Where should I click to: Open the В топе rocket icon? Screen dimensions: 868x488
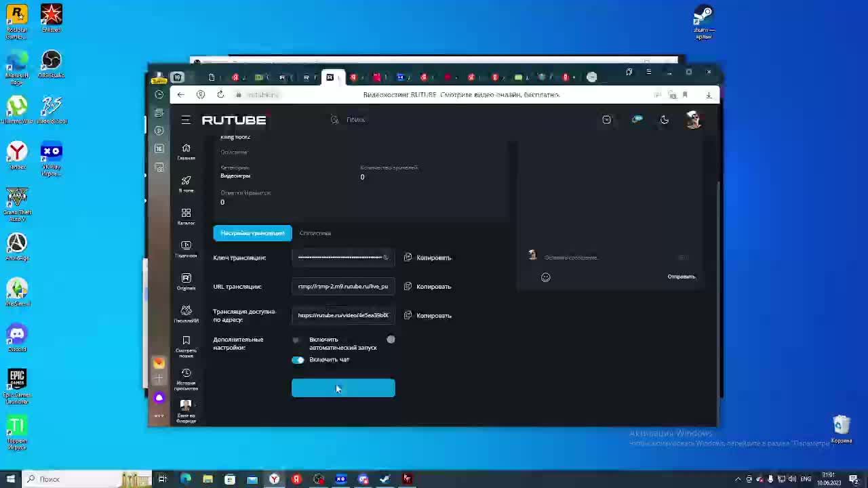186,184
